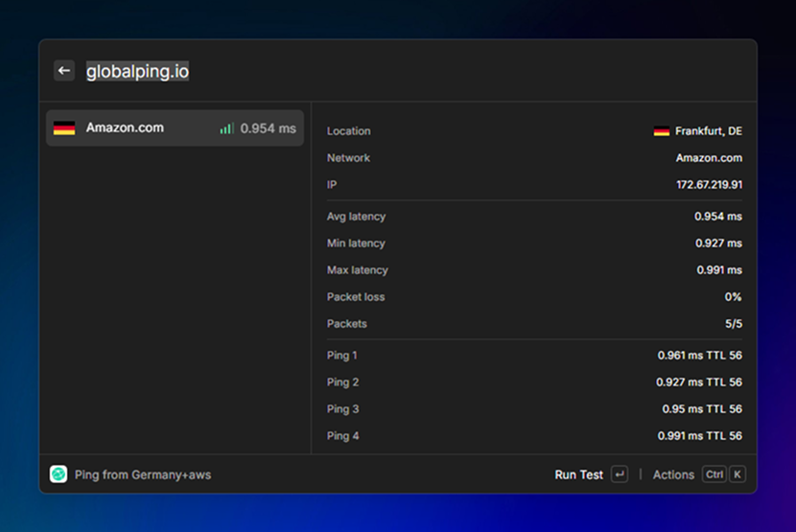Click the Min latency value 0.927 ms
796x532 pixels.
click(x=719, y=243)
